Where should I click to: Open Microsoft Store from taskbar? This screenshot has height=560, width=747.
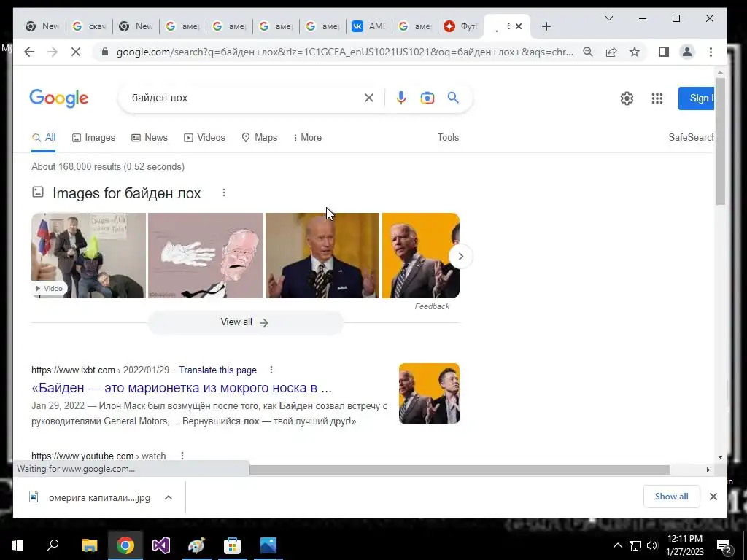point(232,545)
